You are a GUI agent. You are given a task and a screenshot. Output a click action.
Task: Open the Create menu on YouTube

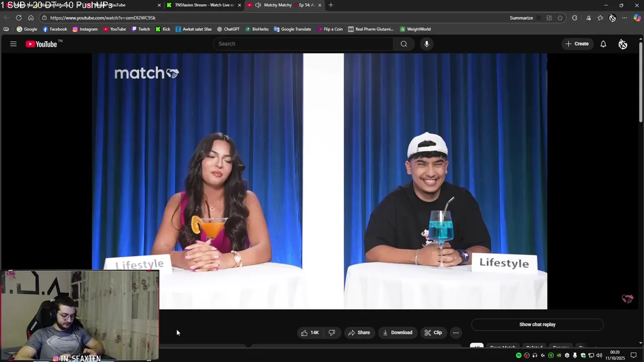(577, 44)
